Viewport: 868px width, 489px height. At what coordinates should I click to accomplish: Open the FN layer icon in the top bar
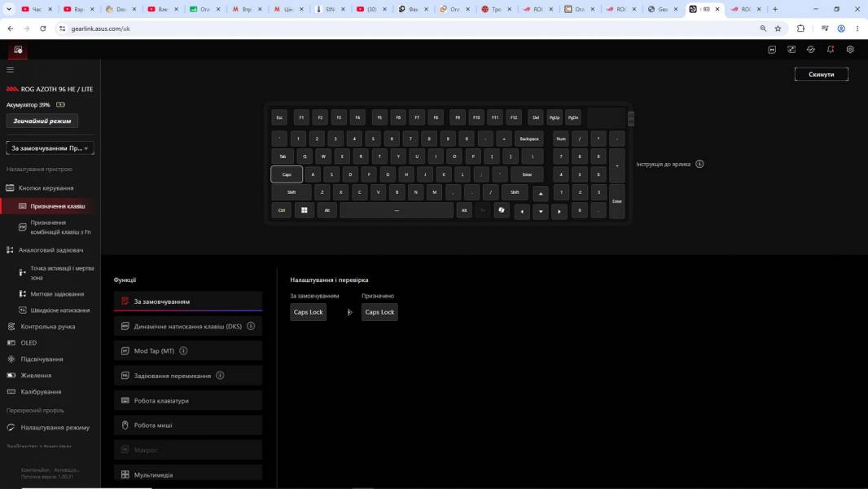(x=772, y=50)
